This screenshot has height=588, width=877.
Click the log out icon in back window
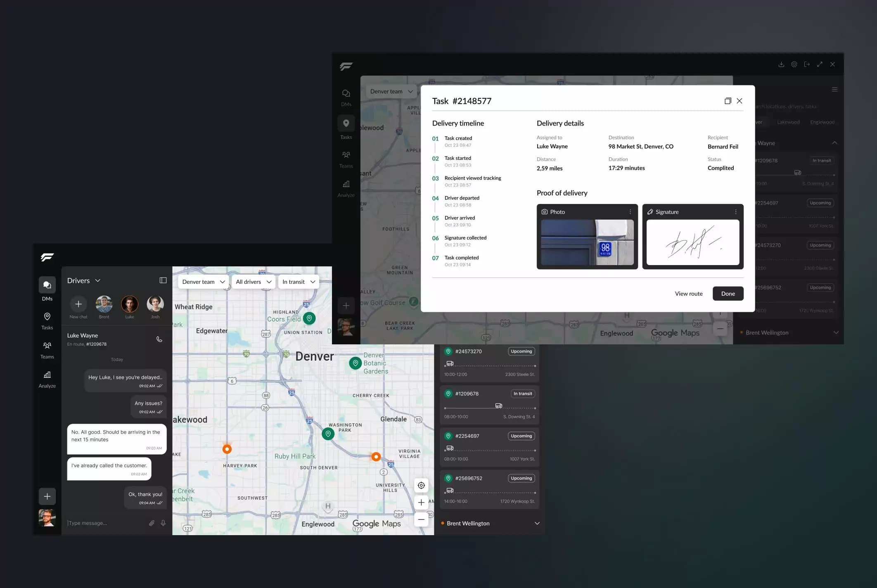click(807, 64)
